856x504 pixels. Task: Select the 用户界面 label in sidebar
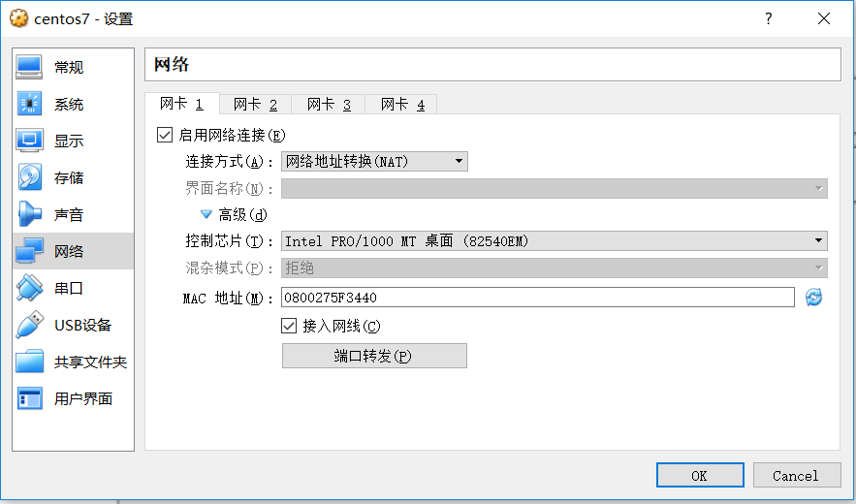83,398
